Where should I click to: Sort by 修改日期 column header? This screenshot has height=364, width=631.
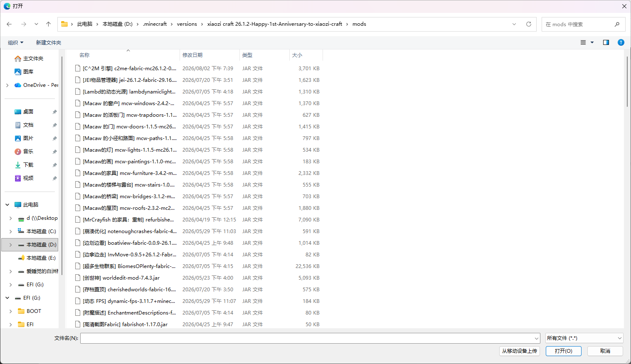[x=210, y=55]
